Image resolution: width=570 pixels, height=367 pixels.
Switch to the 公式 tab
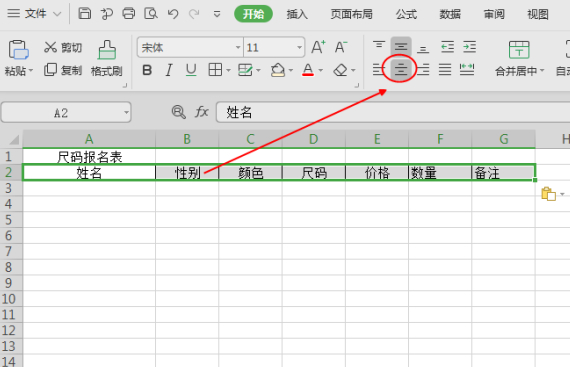(406, 14)
